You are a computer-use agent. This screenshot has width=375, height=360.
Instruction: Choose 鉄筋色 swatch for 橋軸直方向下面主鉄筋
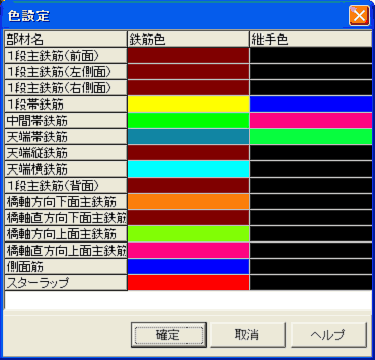(188, 218)
